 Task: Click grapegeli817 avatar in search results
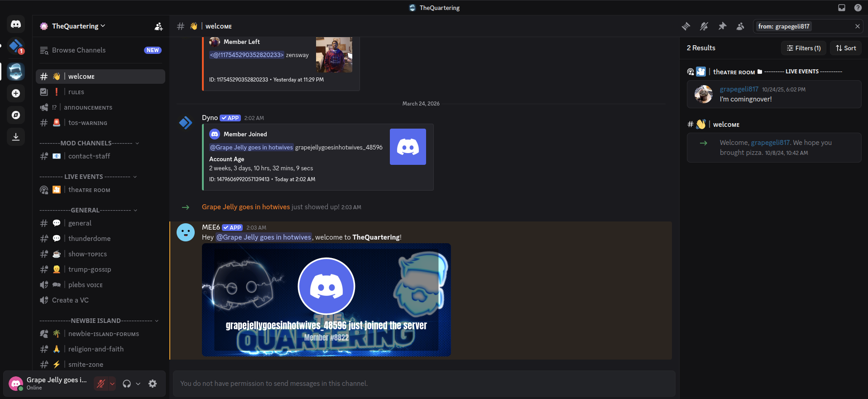point(704,94)
